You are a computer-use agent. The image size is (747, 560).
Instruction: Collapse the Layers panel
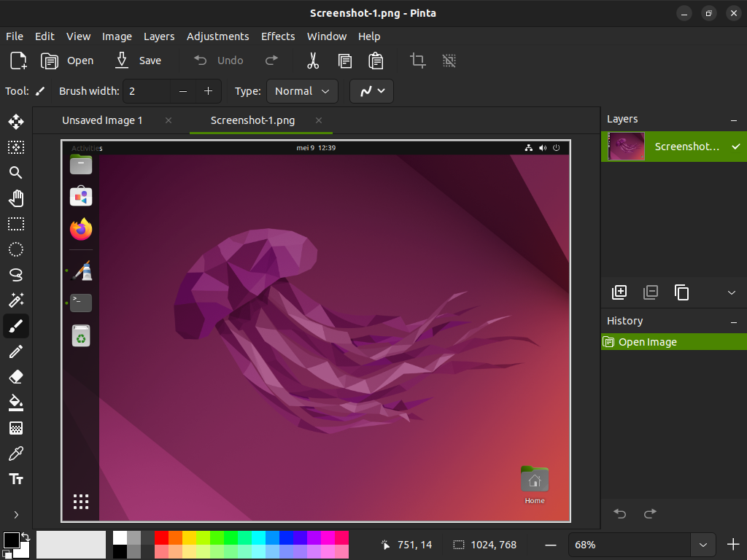(734, 121)
